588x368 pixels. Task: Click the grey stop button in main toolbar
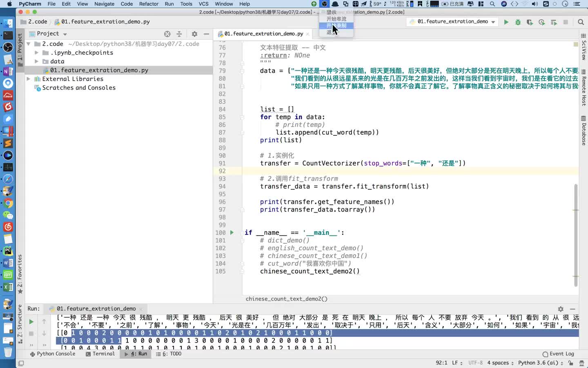pyautogui.click(x=566, y=22)
